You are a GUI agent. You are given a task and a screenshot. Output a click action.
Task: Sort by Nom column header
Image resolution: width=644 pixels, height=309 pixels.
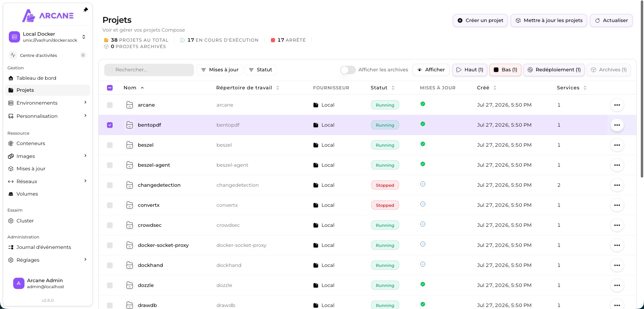click(133, 88)
